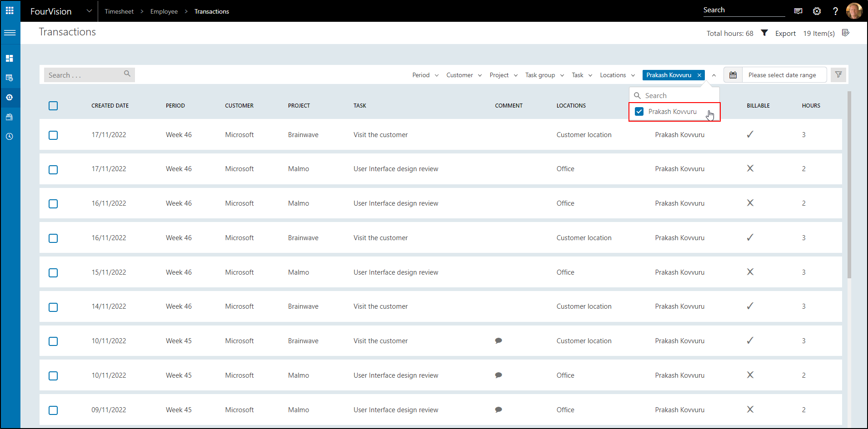Open the FourVision app switcher chevron
Image resolution: width=868 pixels, height=429 pixels.
click(x=89, y=11)
